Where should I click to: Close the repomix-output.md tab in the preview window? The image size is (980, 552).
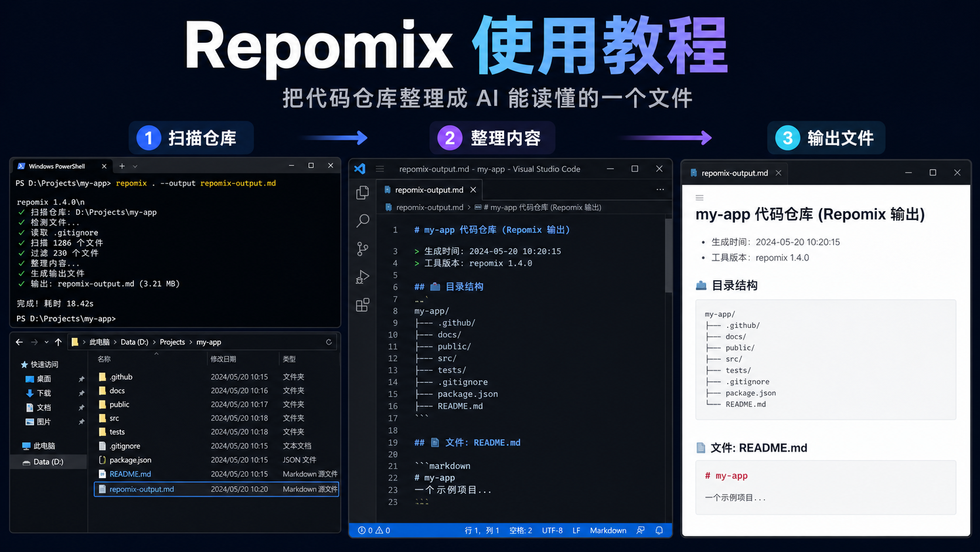pyautogui.click(x=778, y=173)
